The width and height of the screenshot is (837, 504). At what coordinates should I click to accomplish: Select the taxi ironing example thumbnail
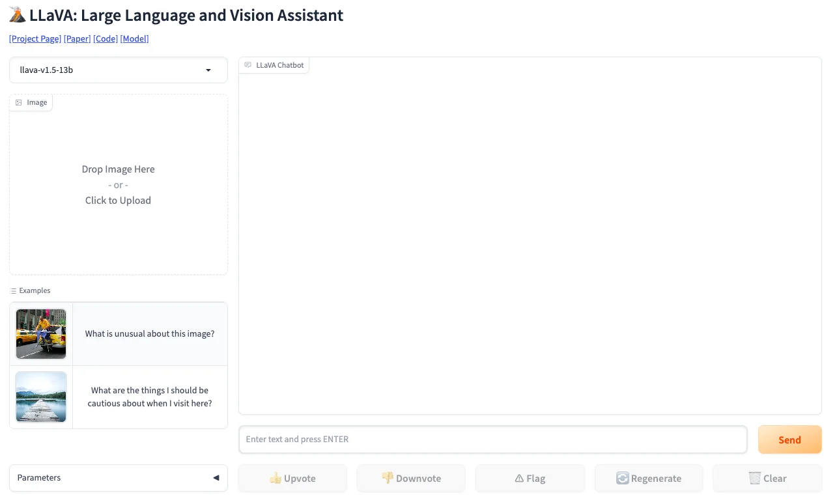click(41, 334)
